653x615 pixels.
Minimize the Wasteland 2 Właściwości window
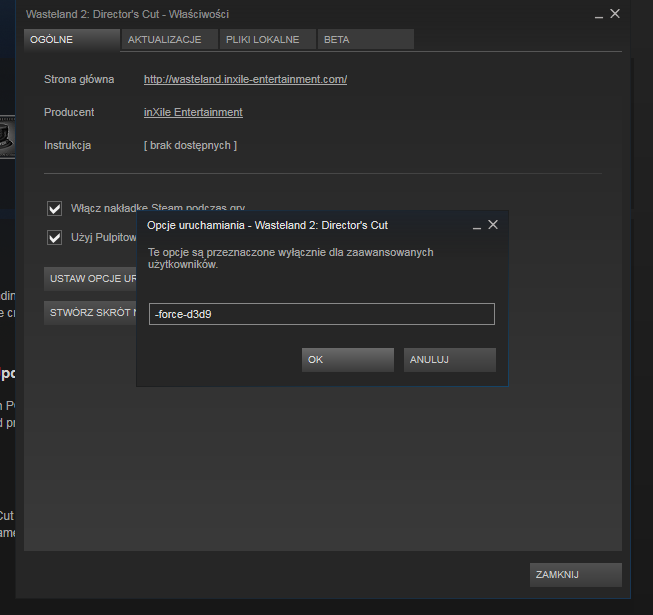[598, 15]
